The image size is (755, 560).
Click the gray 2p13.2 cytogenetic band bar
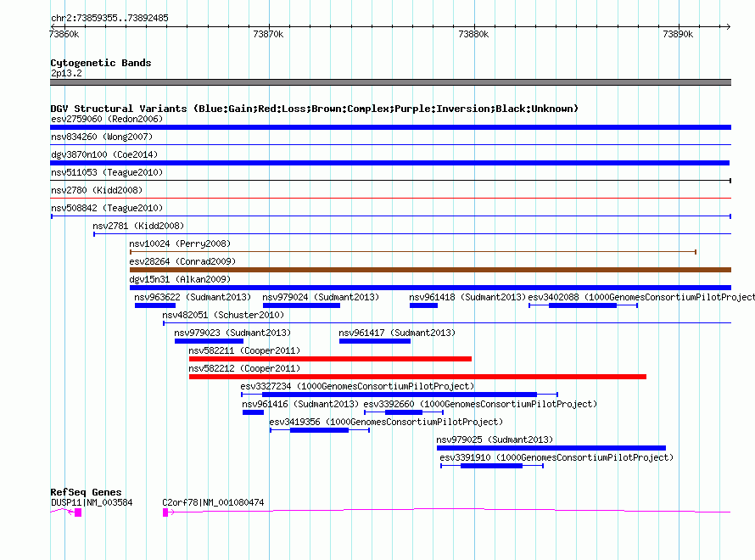point(390,82)
